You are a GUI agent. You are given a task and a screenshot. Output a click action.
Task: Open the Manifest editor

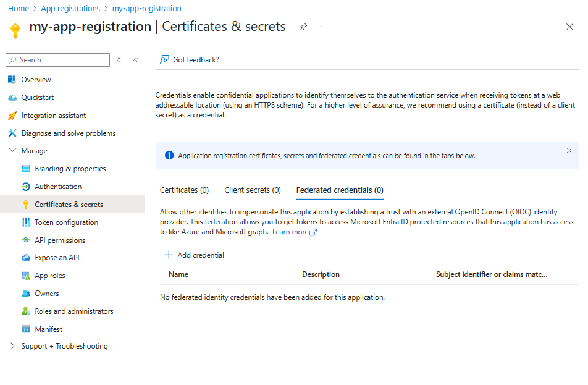(x=50, y=329)
